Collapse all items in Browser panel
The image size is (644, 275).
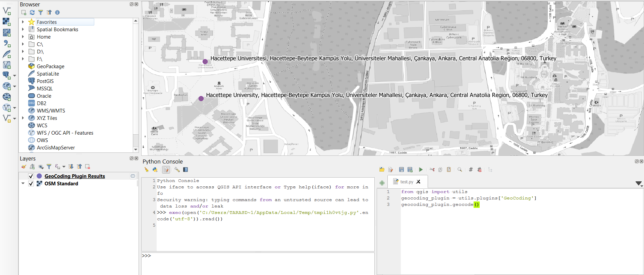(x=49, y=12)
